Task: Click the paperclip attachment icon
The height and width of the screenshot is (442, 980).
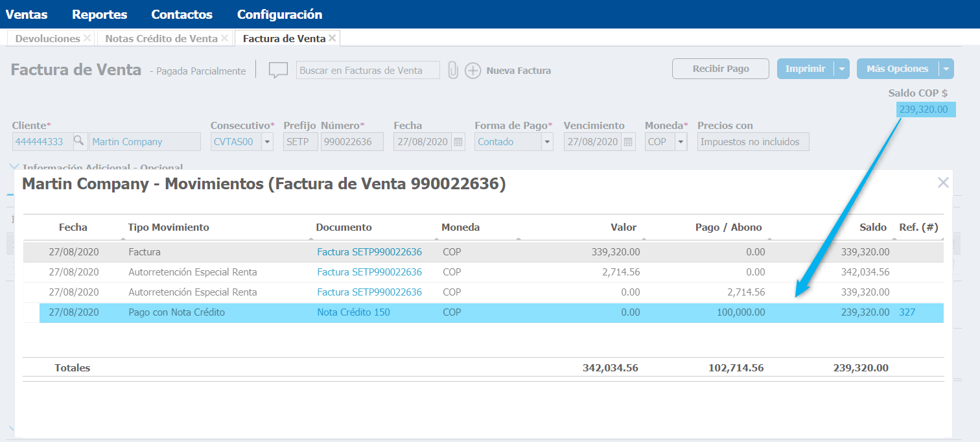Action: pos(453,70)
